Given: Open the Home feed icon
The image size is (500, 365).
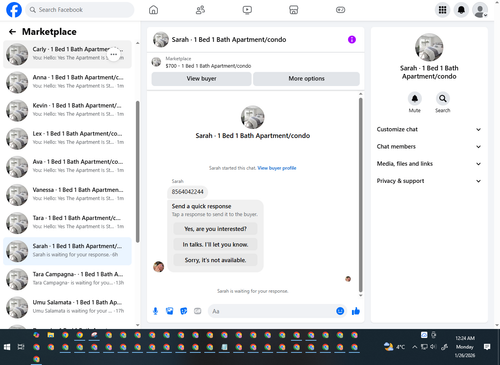Looking at the screenshot, I should click(153, 10).
